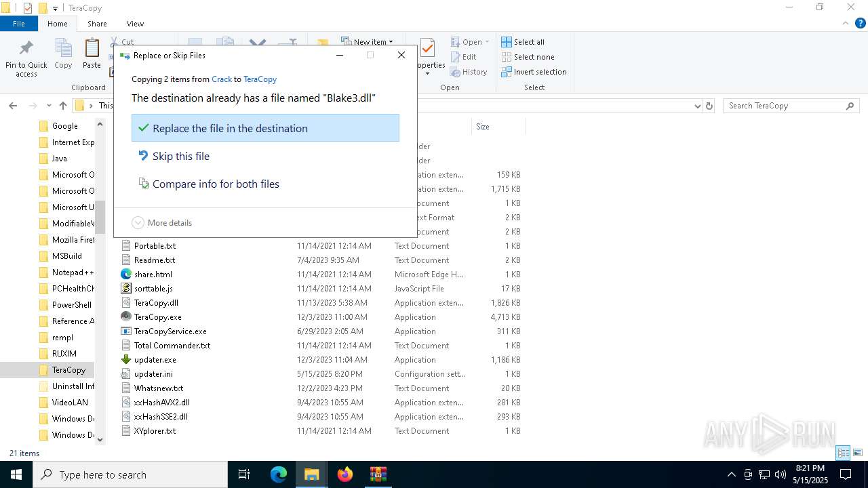Open the File tab
Image resolution: width=868 pixels, height=488 pixels.
pyautogui.click(x=19, y=24)
